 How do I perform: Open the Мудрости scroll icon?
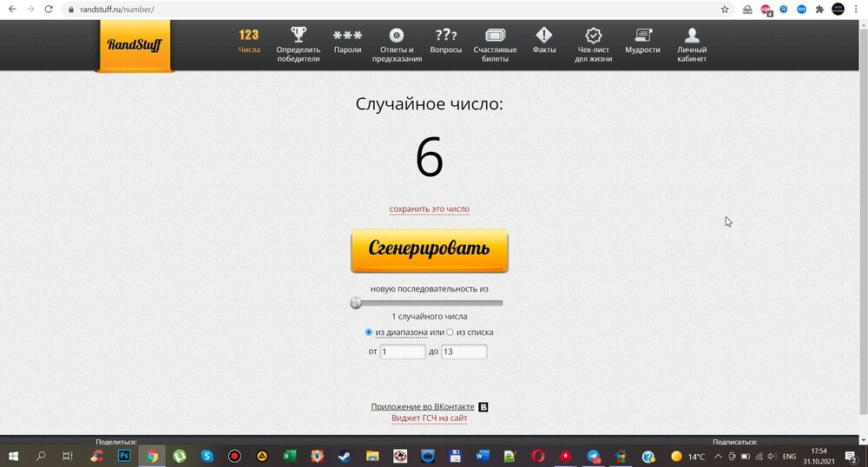click(x=642, y=36)
